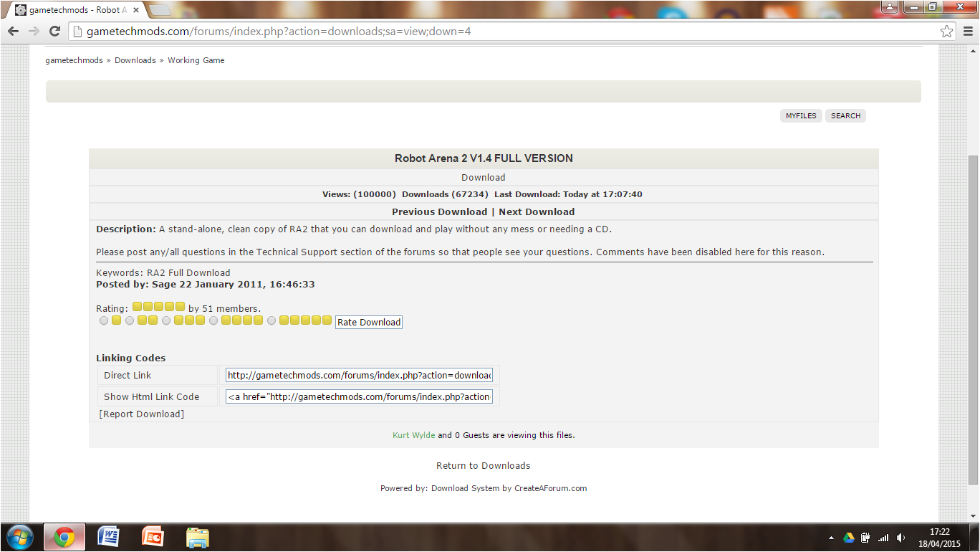Click the browser Back arrow
The image size is (980, 552).
[x=13, y=32]
